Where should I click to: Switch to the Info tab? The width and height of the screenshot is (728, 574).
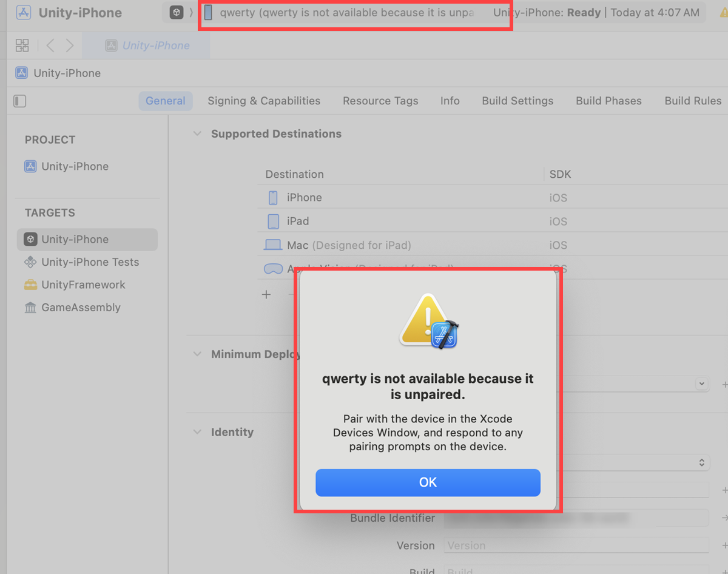tap(450, 101)
